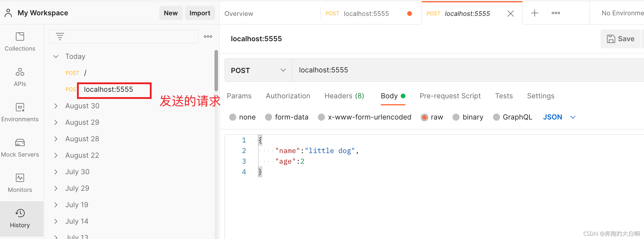Click the "age":2 line in editor
The width and height of the screenshot is (644, 239).
(290, 161)
